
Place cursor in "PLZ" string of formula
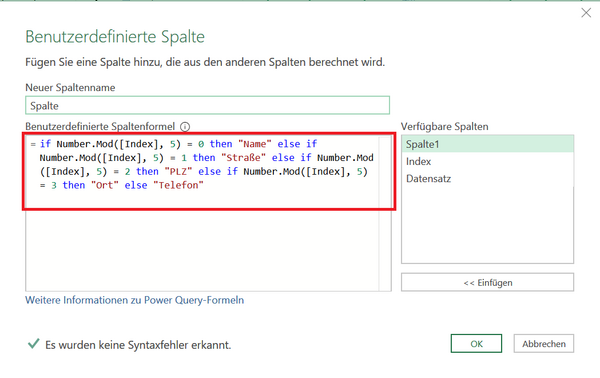point(178,171)
